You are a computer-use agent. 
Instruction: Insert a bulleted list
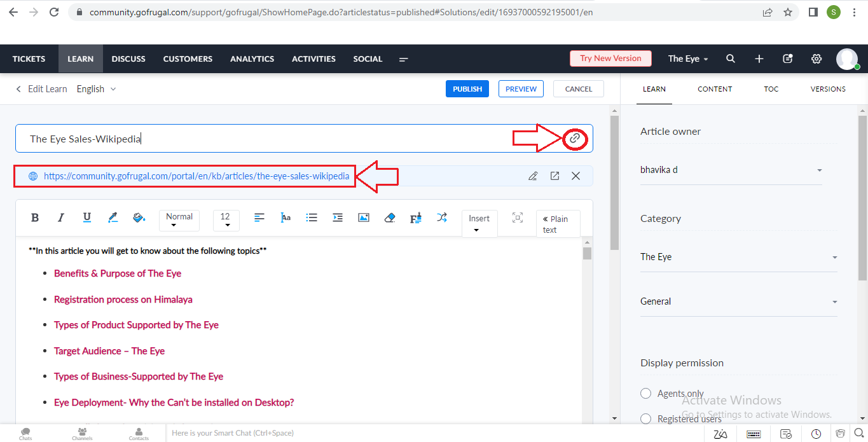click(x=312, y=218)
